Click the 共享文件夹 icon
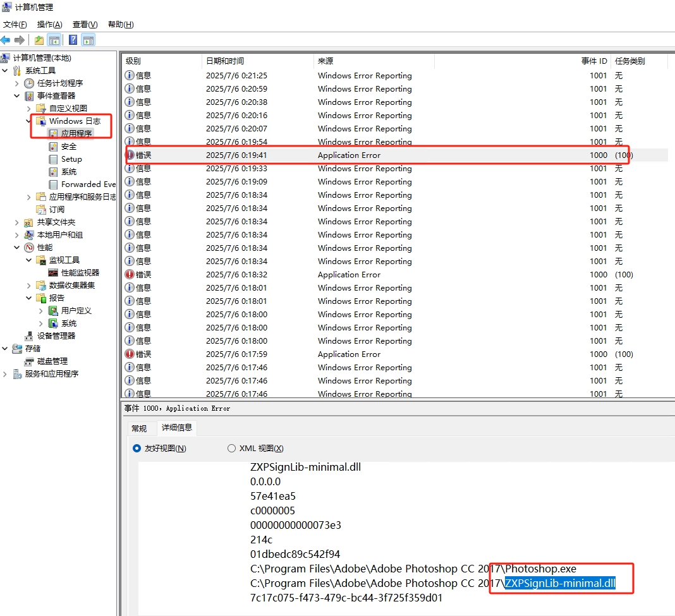The width and height of the screenshot is (675, 616). click(x=29, y=222)
